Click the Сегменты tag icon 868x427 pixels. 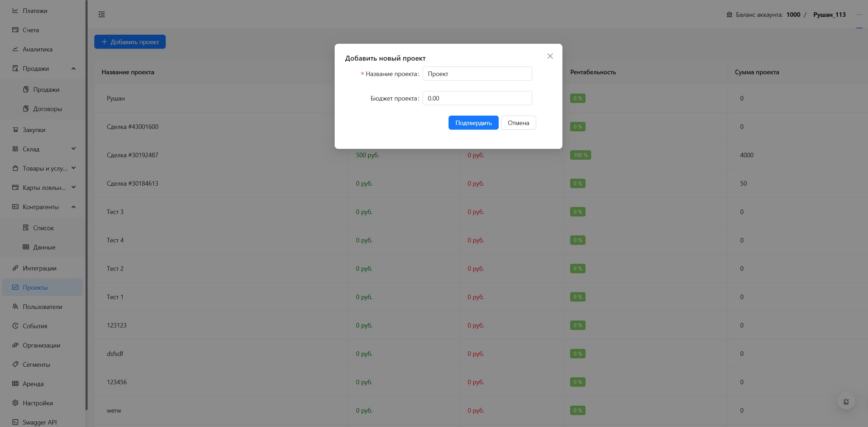(x=15, y=364)
